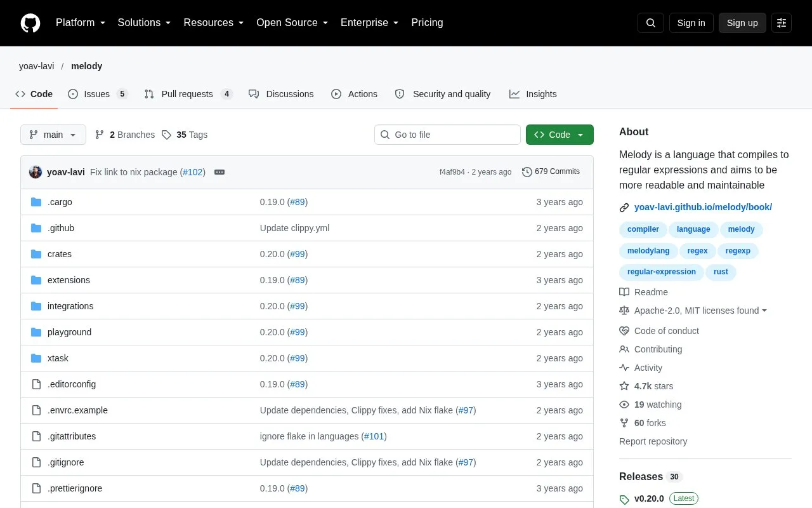This screenshot has width=812, height=508.
Task: Expand the Open Source navigation menu
Action: (x=292, y=23)
